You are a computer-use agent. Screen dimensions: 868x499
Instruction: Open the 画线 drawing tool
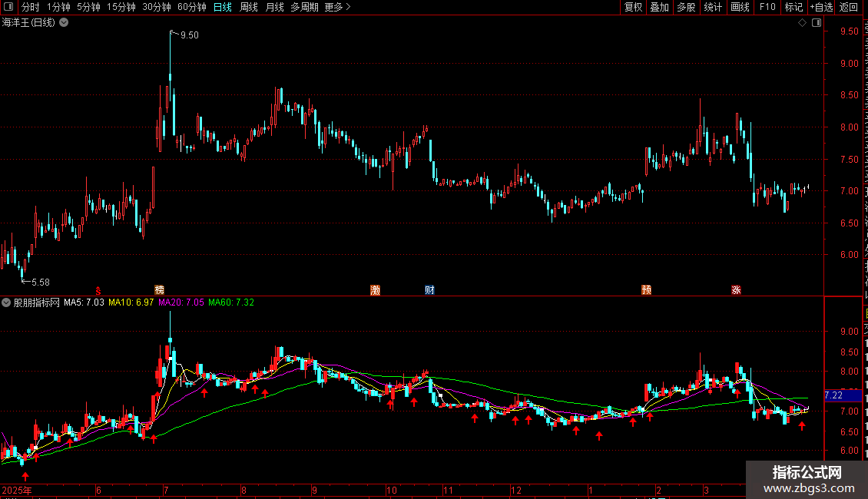[x=740, y=7]
